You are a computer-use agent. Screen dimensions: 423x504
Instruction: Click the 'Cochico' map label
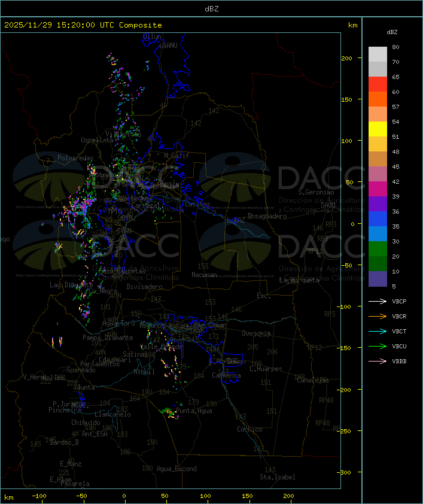(x=249, y=429)
